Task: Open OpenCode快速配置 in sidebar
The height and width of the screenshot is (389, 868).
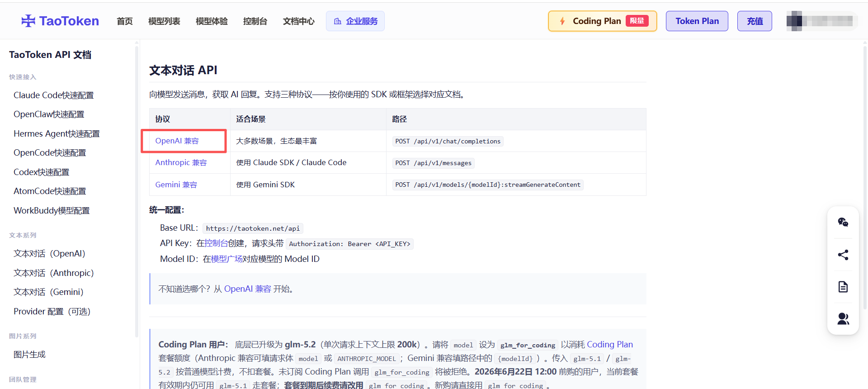Action: pyautogui.click(x=50, y=153)
